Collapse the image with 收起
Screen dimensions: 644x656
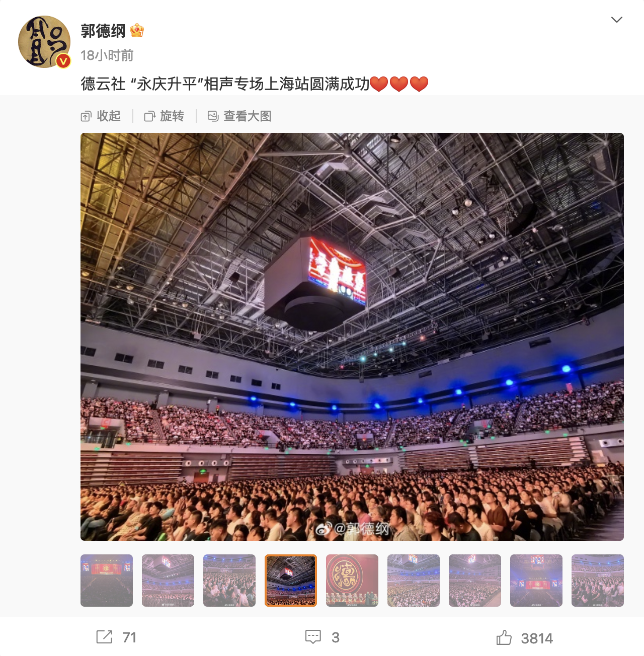101,116
